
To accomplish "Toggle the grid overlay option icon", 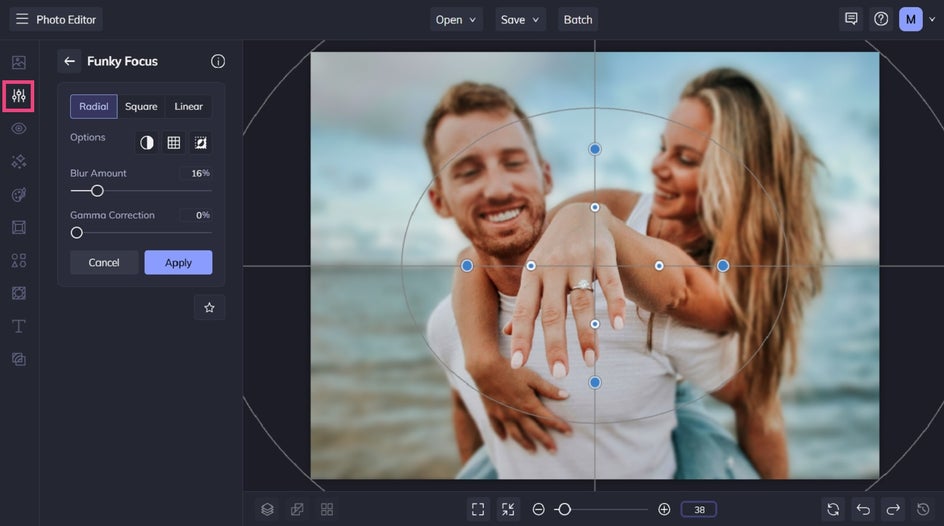I will (x=174, y=143).
